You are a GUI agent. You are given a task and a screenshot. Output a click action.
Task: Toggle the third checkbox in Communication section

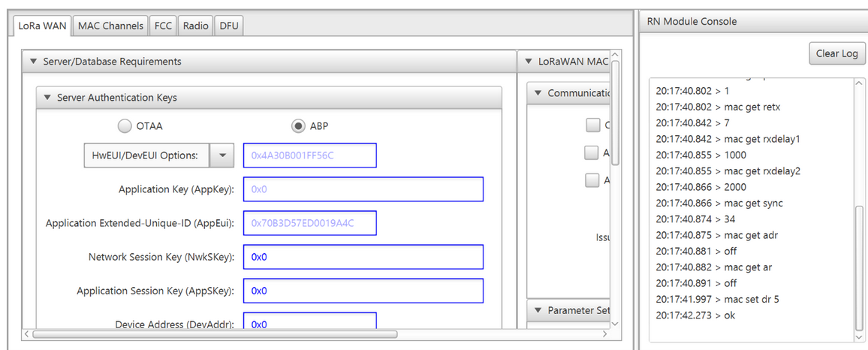[x=593, y=180]
